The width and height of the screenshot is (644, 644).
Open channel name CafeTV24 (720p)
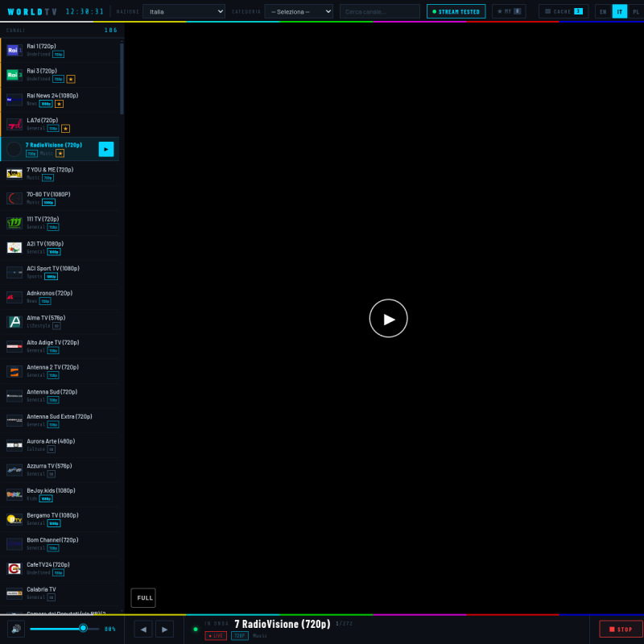48,565
